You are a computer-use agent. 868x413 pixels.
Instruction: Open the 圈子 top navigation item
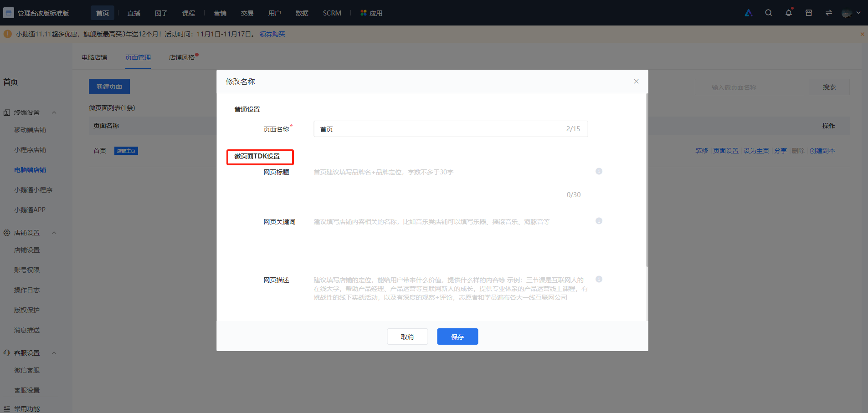click(161, 13)
